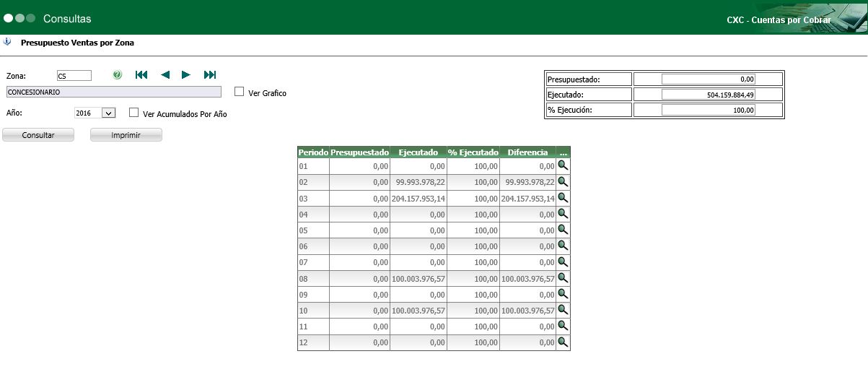
Task: Go to last zone record
Action: 210,74
